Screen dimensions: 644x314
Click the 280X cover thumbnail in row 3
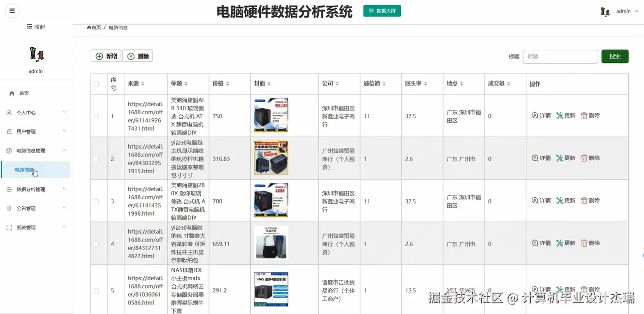pyautogui.click(x=271, y=200)
